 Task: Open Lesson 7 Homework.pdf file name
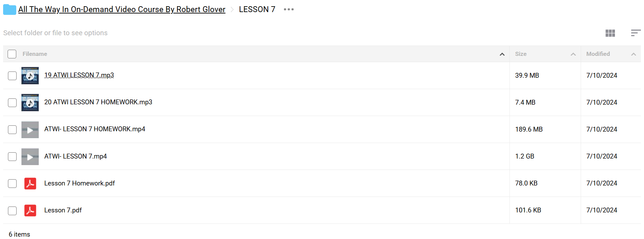pos(80,183)
